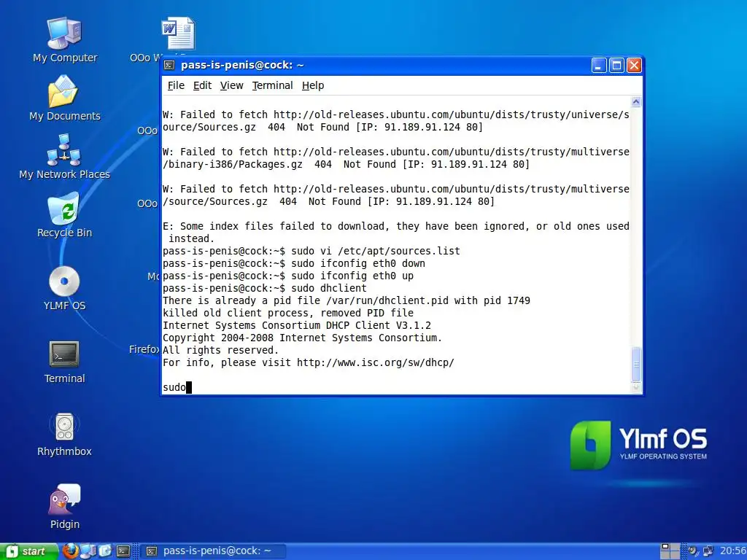Select the OOo Word document desktop icon

pyautogui.click(x=177, y=34)
